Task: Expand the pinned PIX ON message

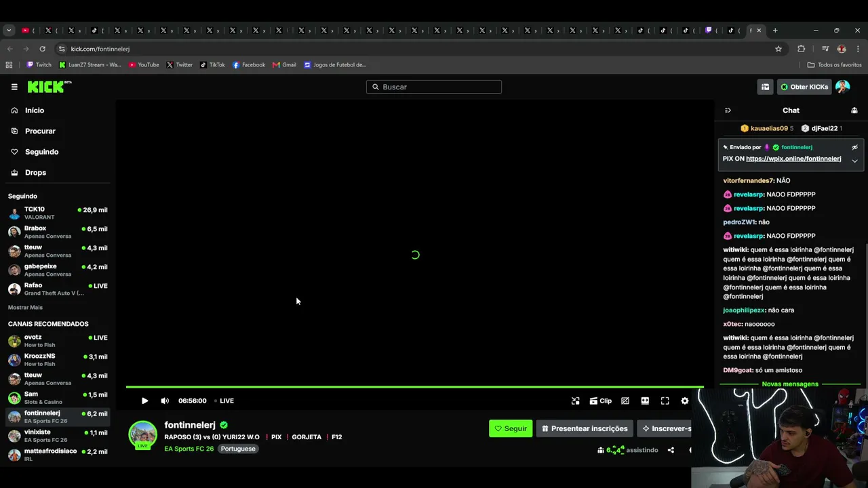Action: [x=854, y=161]
